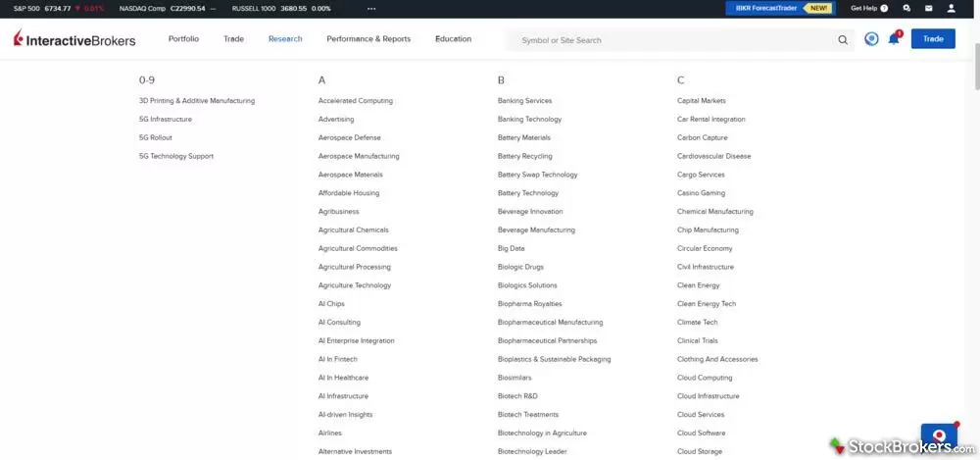Click the NASDAQ Comp ticker quote
980x460 pixels.
click(168, 9)
